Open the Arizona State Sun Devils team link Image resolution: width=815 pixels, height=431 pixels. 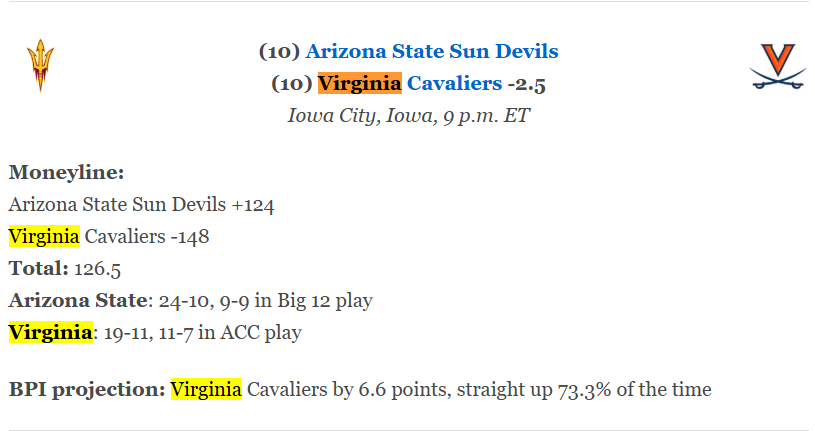(432, 51)
